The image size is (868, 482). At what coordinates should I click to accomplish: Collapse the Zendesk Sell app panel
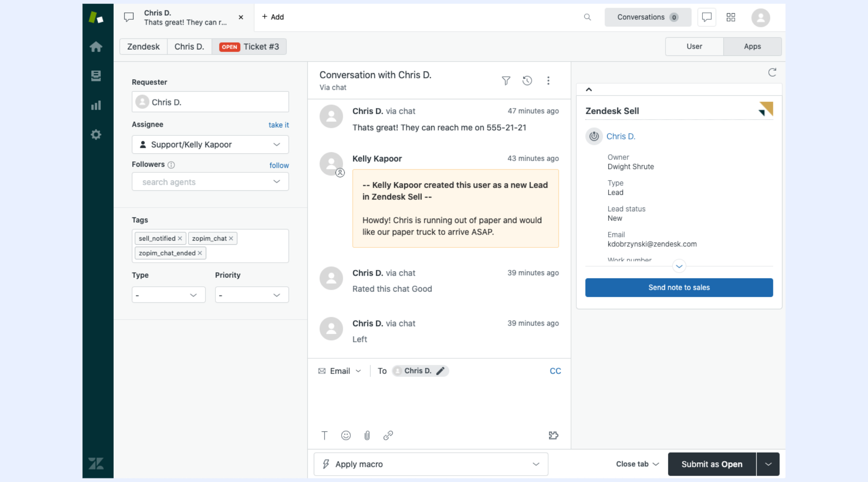[x=589, y=90]
